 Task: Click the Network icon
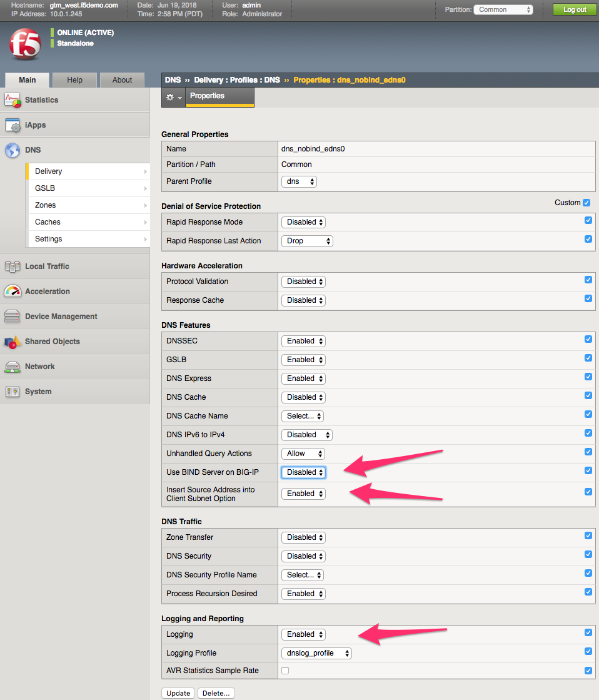tap(12, 367)
